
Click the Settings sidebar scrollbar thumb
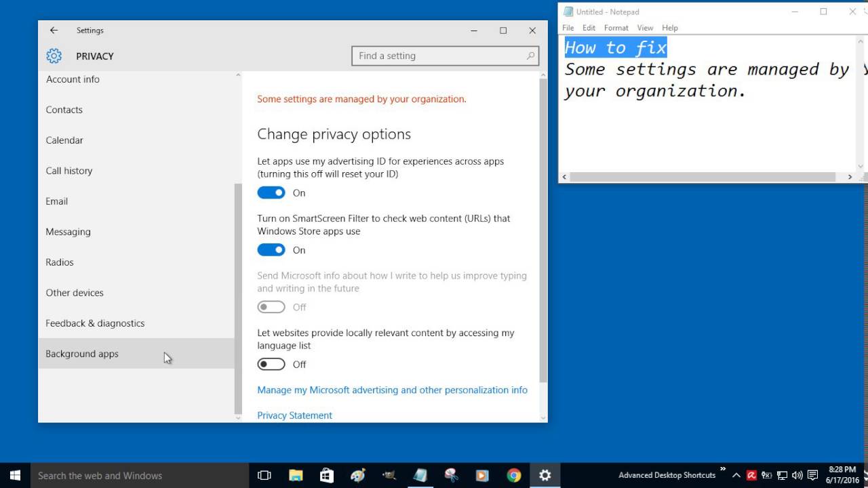[238, 298]
